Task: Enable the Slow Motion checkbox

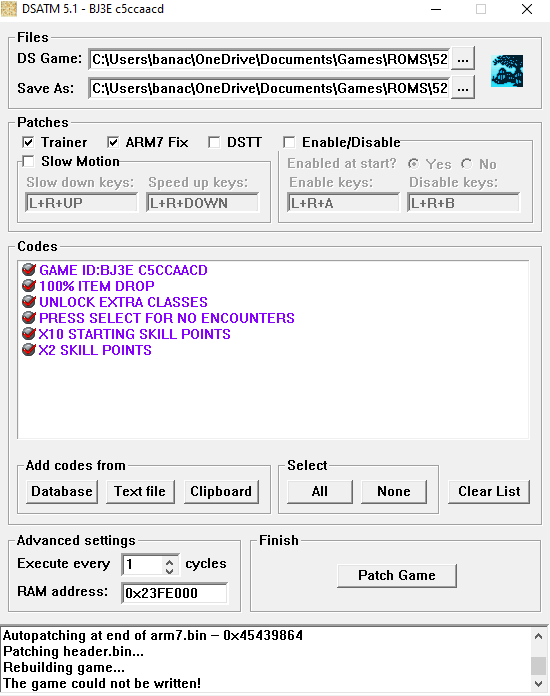Action: (28, 161)
